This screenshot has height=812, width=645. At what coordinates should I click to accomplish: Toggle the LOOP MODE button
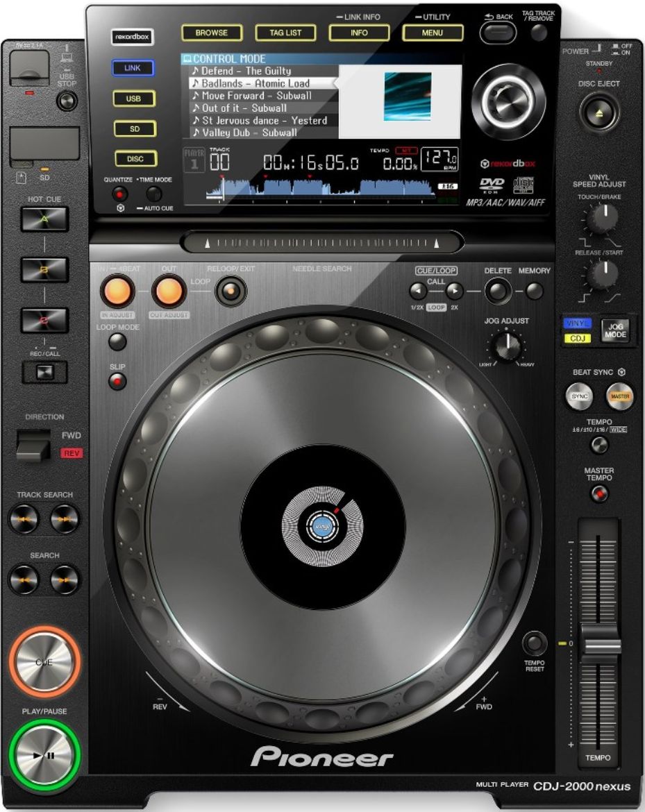click(117, 341)
